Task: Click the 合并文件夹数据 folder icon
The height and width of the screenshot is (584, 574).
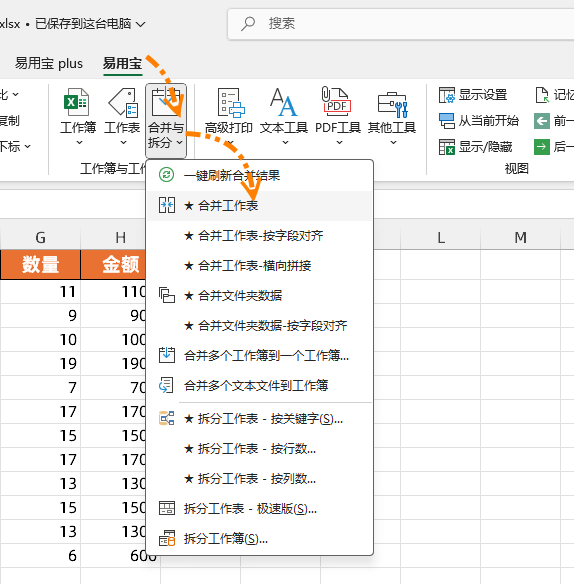Action: [167, 295]
